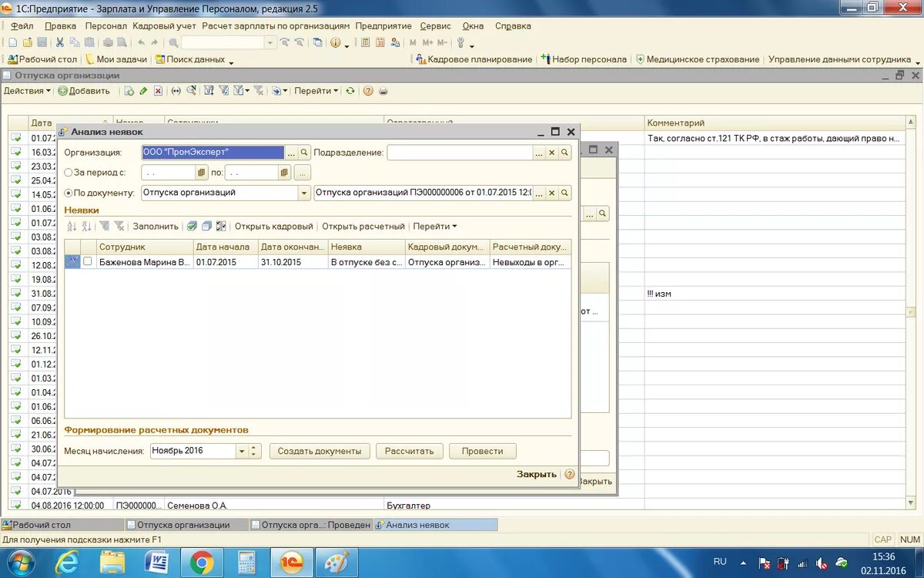
Task: Switch to Анализ неявок window tab at bottom
Action: coord(436,525)
